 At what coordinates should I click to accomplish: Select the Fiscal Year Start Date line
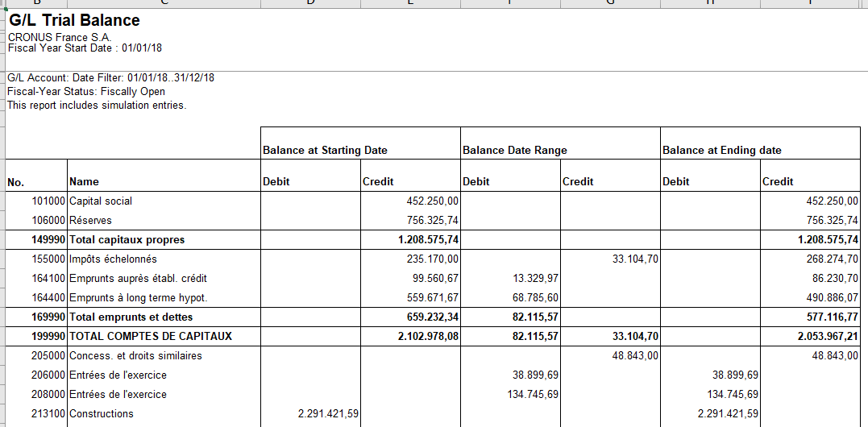[x=85, y=48]
